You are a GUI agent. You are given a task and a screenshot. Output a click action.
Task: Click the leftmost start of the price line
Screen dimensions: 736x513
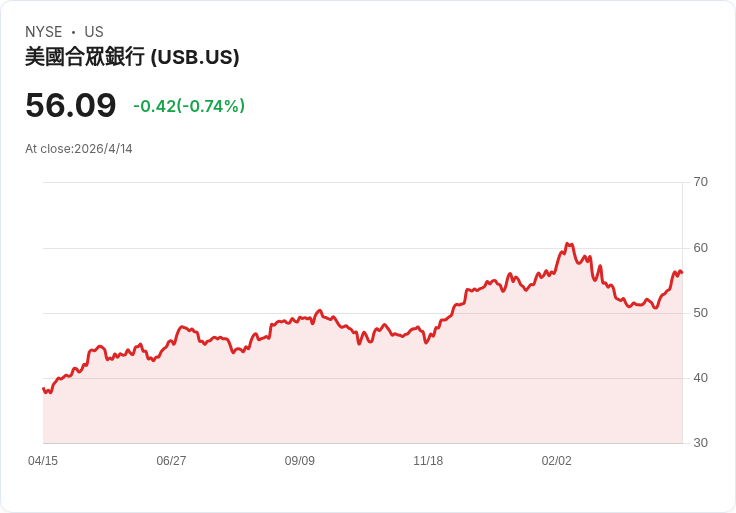pos(43,389)
